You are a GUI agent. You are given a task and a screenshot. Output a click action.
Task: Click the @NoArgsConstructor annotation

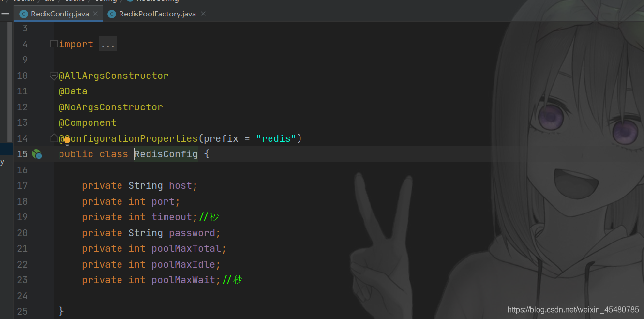111,107
